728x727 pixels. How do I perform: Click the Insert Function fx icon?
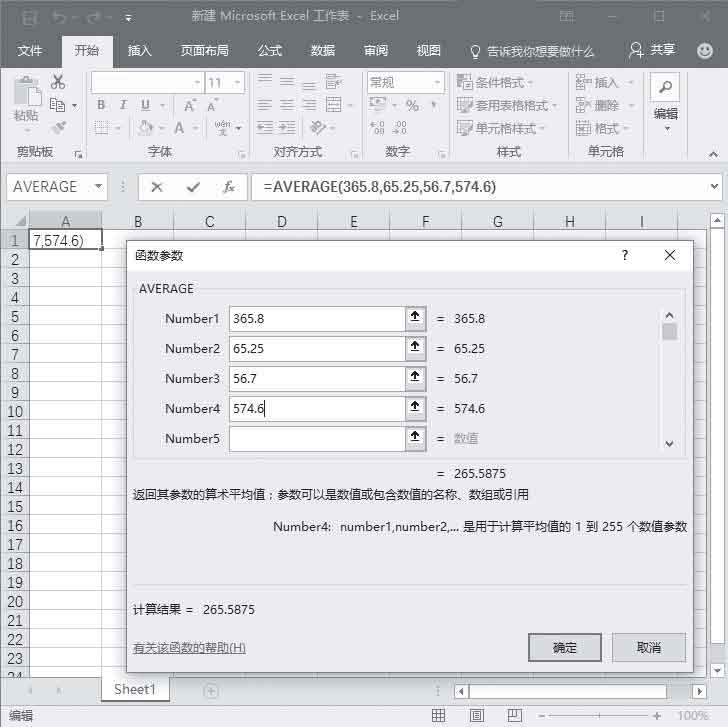pos(229,187)
